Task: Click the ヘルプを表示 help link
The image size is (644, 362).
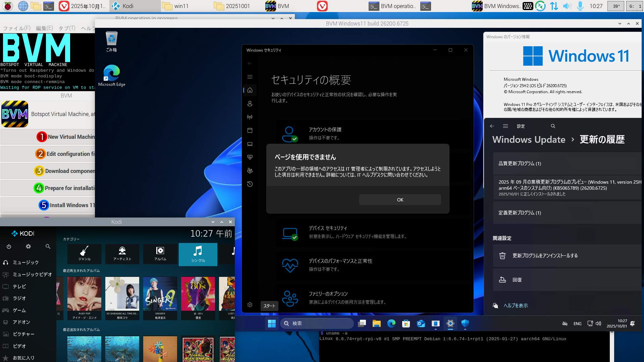Action: point(516,306)
